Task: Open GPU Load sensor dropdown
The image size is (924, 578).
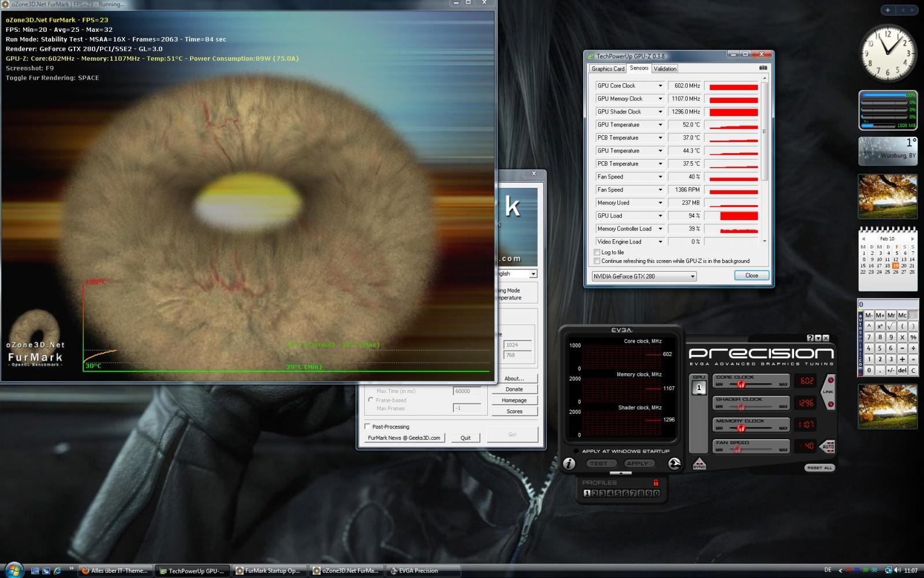Action: pyautogui.click(x=661, y=216)
